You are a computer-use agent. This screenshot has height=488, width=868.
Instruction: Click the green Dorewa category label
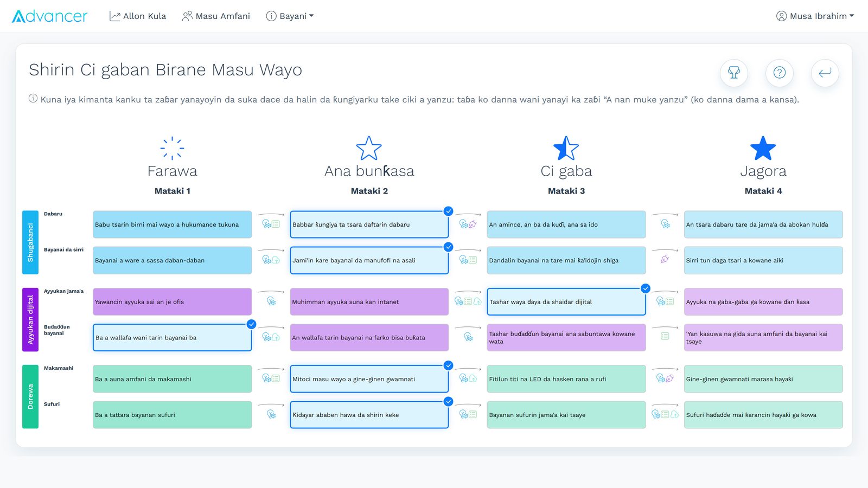coord(30,396)
